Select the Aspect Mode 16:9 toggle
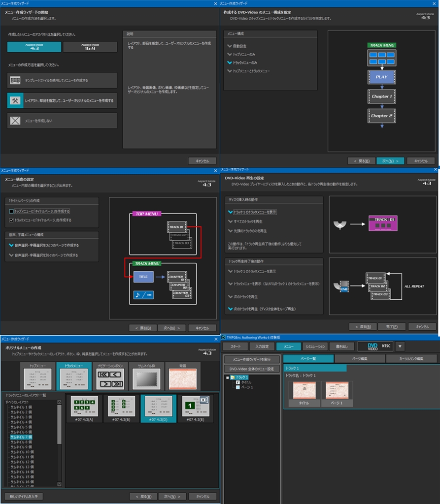Image resolution: width=440 pixels, height=504 pixels. pos(90,47)
